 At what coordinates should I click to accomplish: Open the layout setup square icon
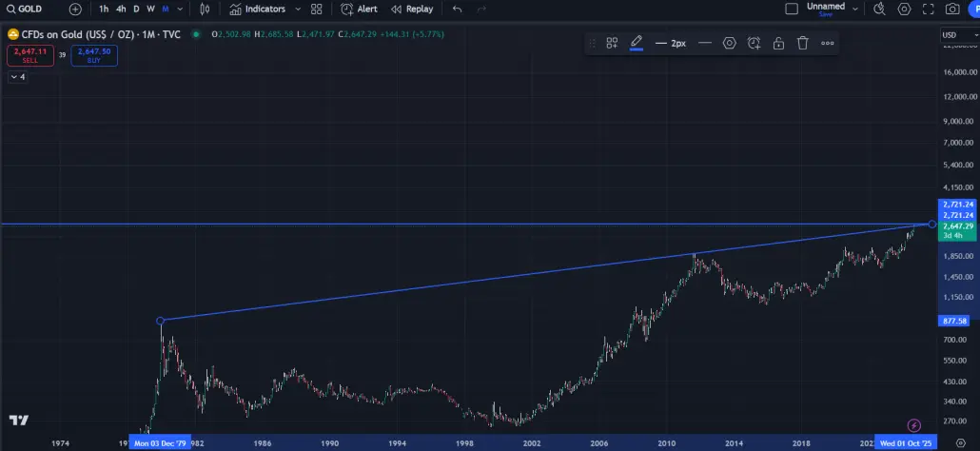pyautogui.click(x=792, y=9)
